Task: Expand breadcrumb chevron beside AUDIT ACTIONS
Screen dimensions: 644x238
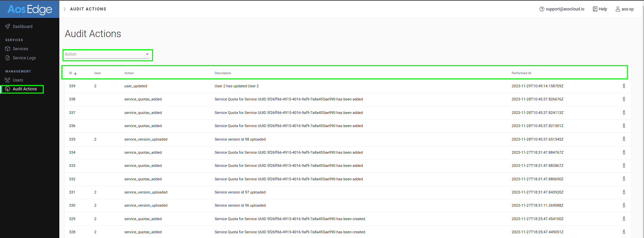Action: [x=65, y=9]
